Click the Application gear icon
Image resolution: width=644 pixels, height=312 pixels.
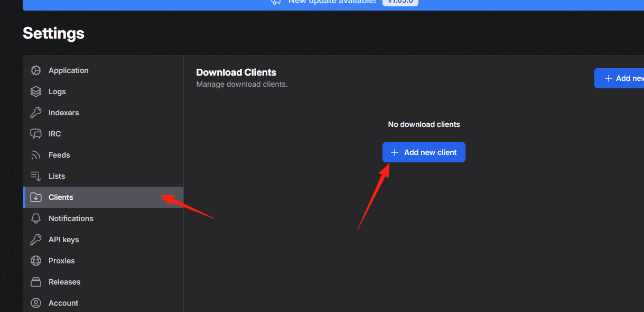[36, 70]
